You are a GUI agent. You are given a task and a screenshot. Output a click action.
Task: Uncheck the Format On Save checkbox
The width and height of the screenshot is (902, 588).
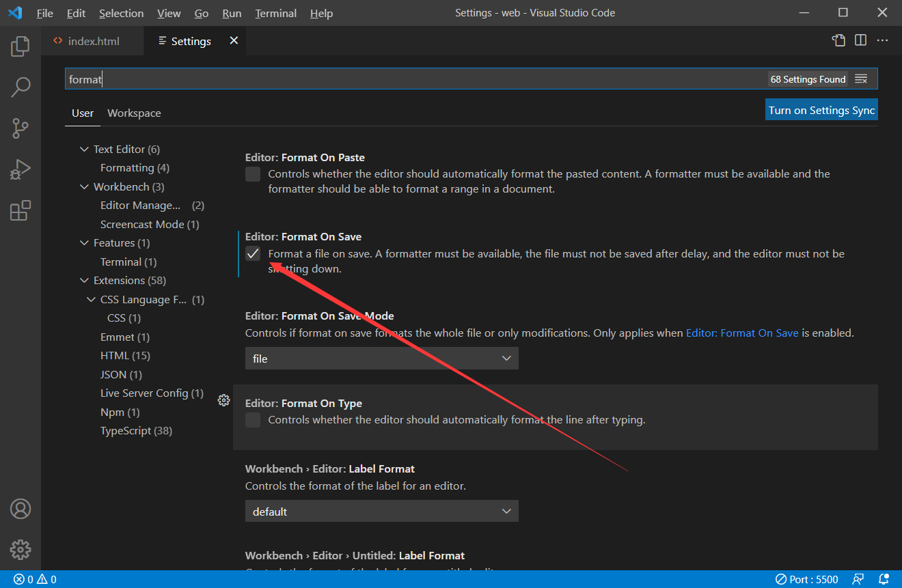[x=253, y=254]
